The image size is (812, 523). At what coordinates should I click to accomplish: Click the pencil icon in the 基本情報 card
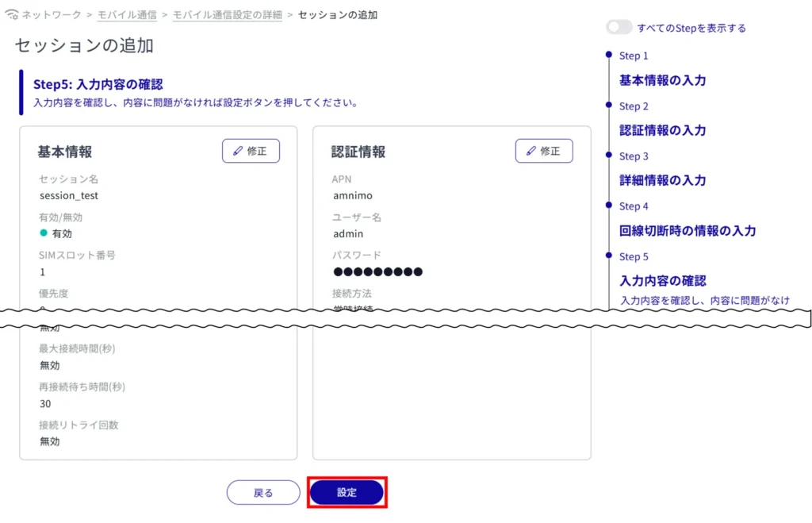coord(238,151)
